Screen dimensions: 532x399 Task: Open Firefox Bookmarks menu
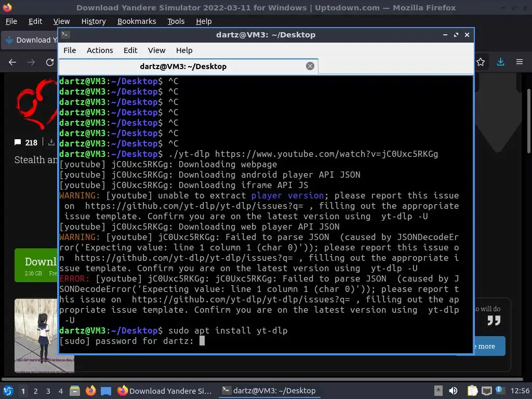pyautogui.click(x=137, y=21)
